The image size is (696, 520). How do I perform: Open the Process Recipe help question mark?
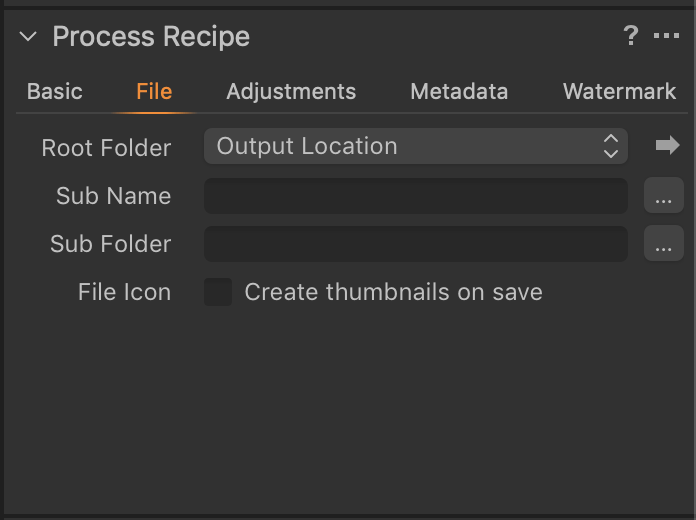(630, 37)
